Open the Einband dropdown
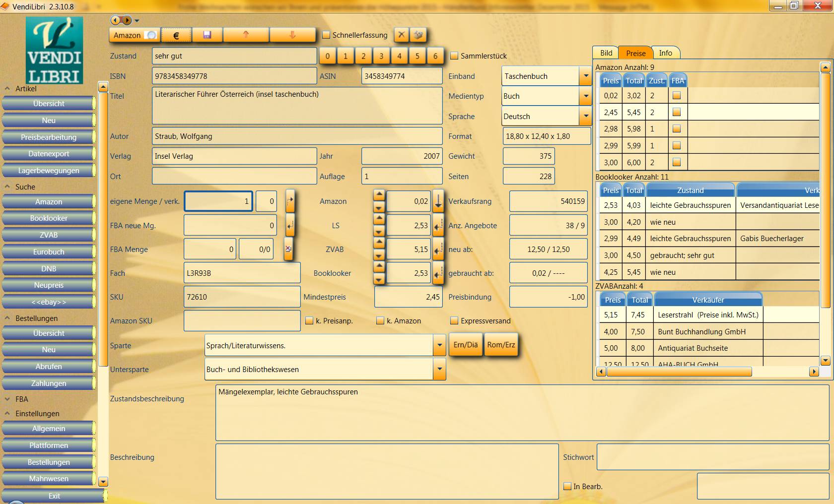Image resolution: width=834 pixels, height=504 pixels. (586, 76)
